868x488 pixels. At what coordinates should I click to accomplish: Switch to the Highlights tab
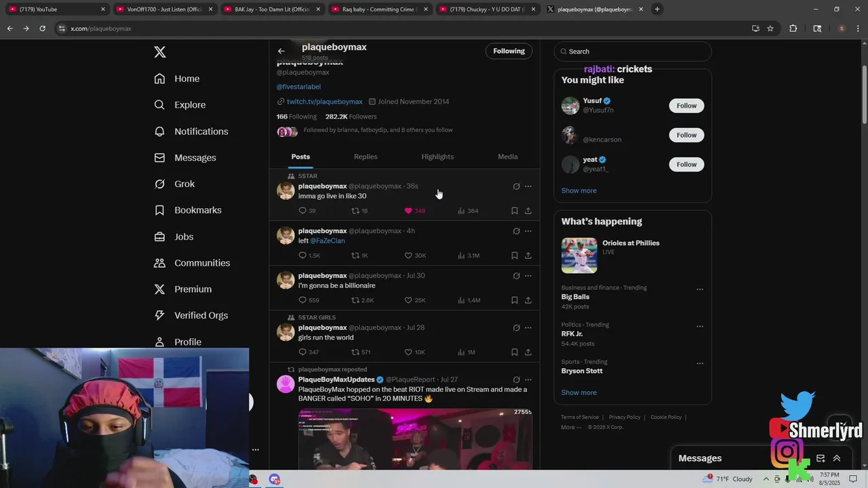tap(437, 157)
